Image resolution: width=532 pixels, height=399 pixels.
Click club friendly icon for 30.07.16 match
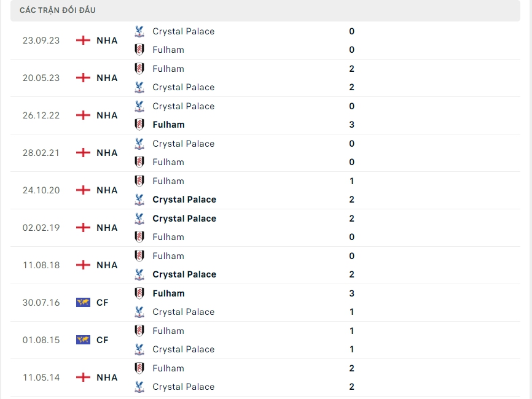(x=83, y=303)
